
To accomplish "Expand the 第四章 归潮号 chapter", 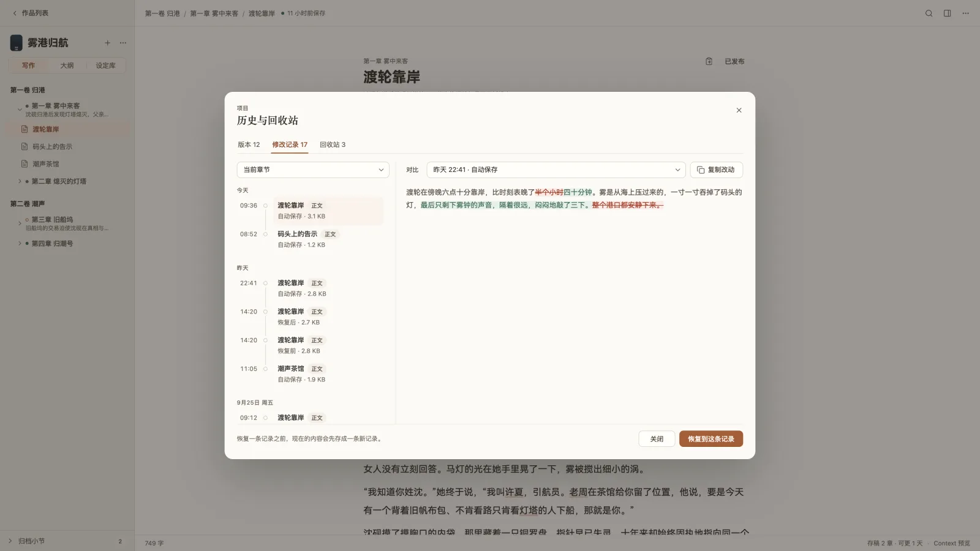I will pyautogui.click(x=20, y=244).
